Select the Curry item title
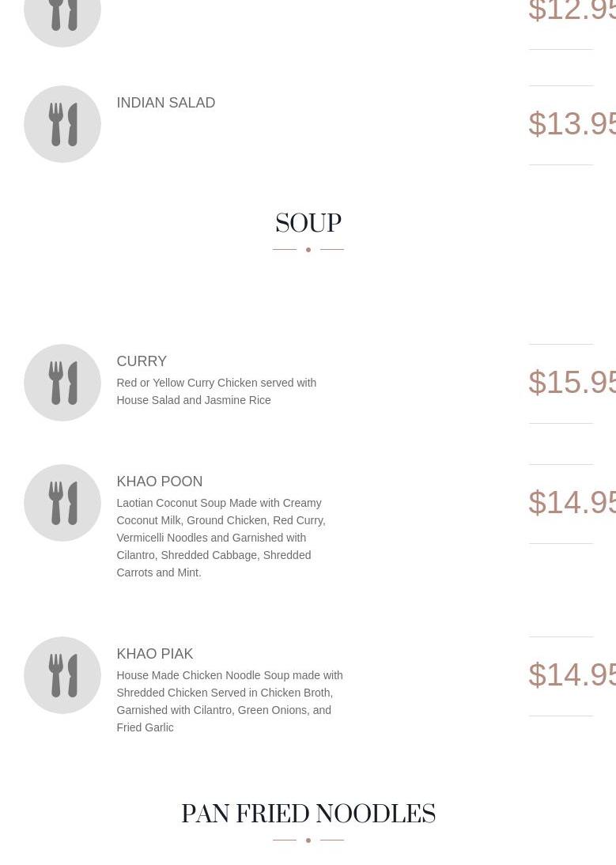The width and height of the screenshot is (616, 865). (142, 361)
